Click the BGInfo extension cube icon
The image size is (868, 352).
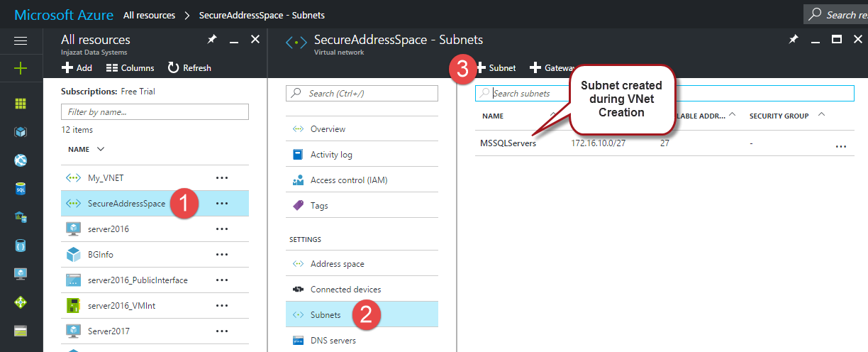(x=73, y=254)
